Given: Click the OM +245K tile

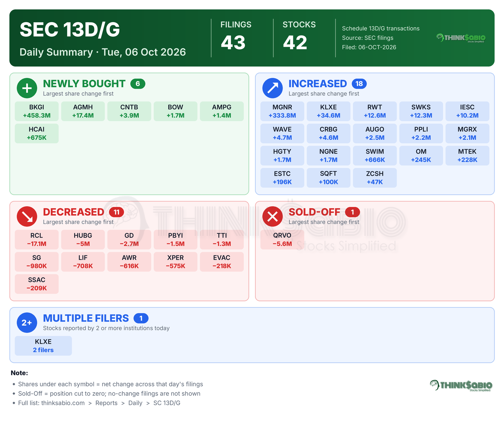Looking at the screenshot, I should pos(421,156).
